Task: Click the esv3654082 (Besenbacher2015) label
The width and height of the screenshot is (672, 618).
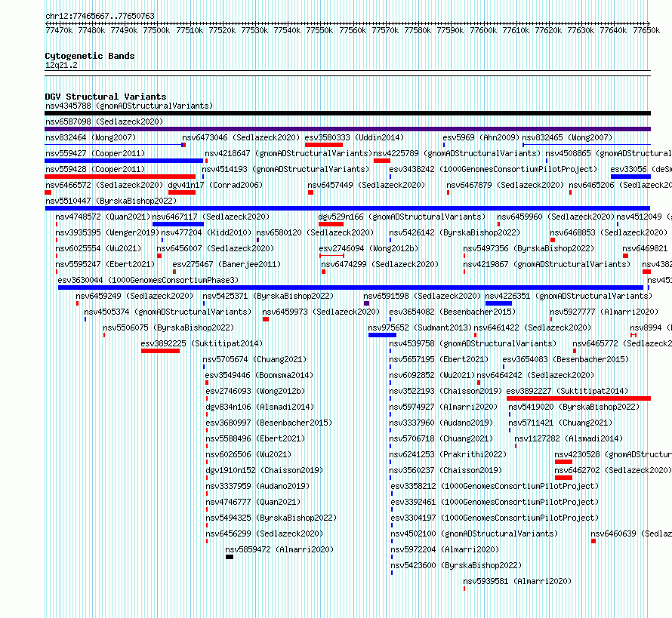Action: tap(452, 312)
